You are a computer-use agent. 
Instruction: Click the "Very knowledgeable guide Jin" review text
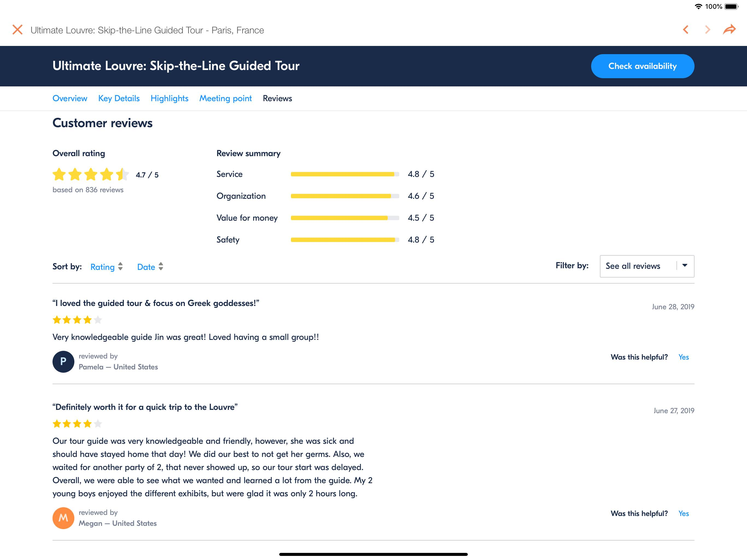pos(186,337)
